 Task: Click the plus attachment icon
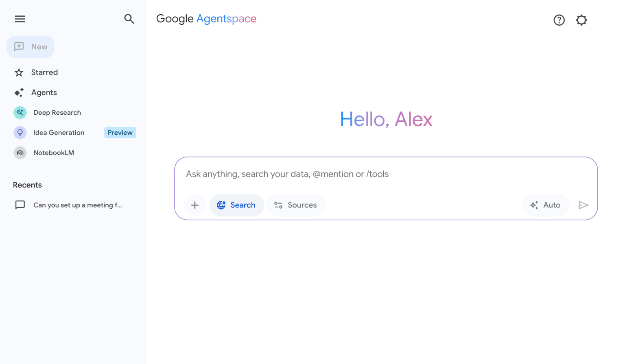coord(195,205)
